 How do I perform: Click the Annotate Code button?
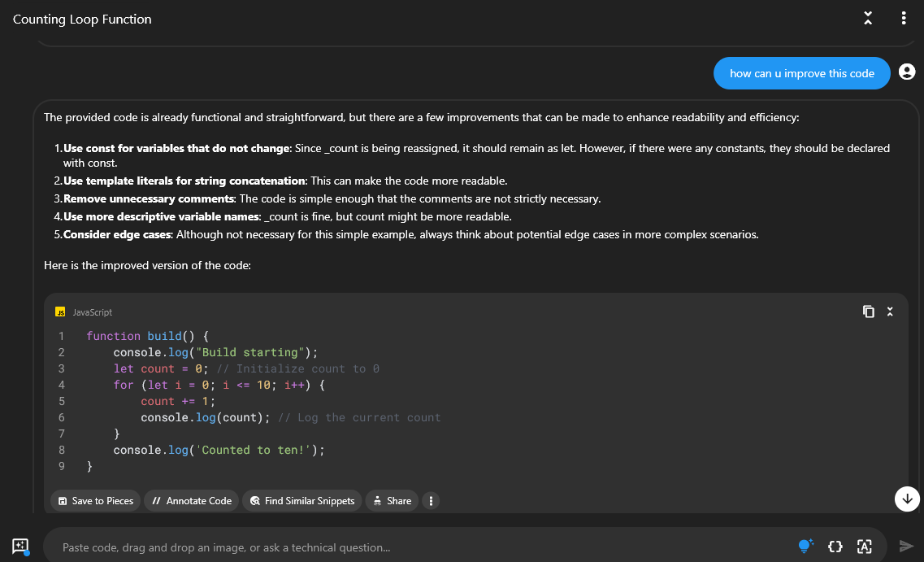pos(192,501)
